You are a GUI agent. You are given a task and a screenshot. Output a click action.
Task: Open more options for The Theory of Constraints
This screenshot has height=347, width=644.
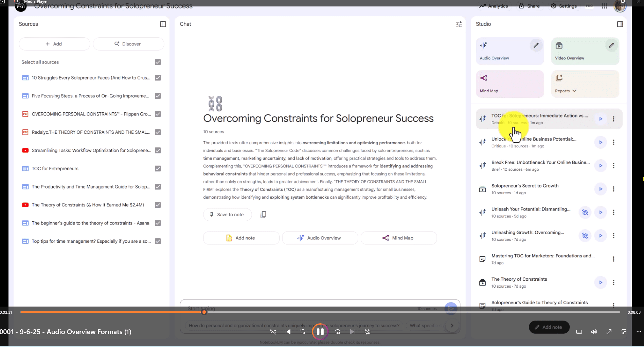613,282
